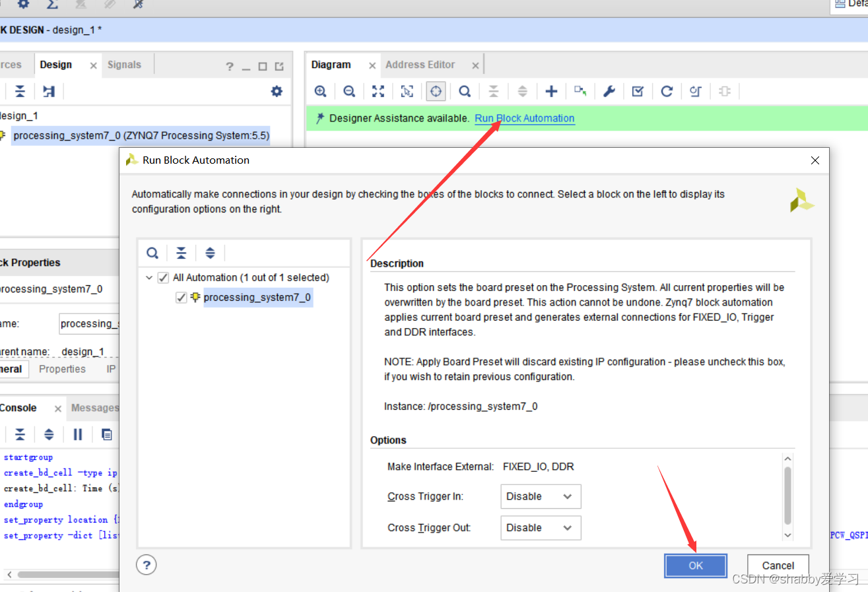Viewport: 868px width, 592px height.
Task: Collapse all in Run Block Automation dialog
Action: point(181,253)
